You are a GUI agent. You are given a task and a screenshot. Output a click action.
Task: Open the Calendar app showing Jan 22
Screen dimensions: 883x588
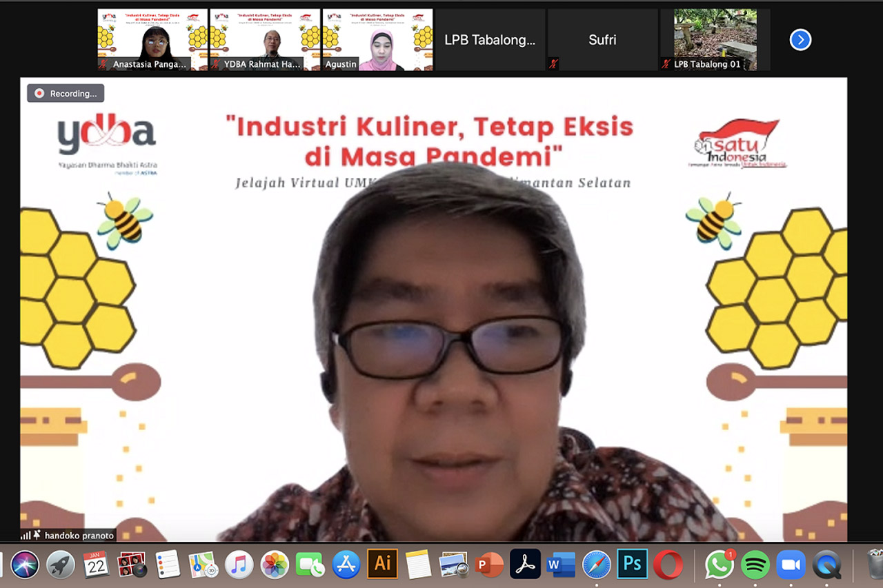96,565
